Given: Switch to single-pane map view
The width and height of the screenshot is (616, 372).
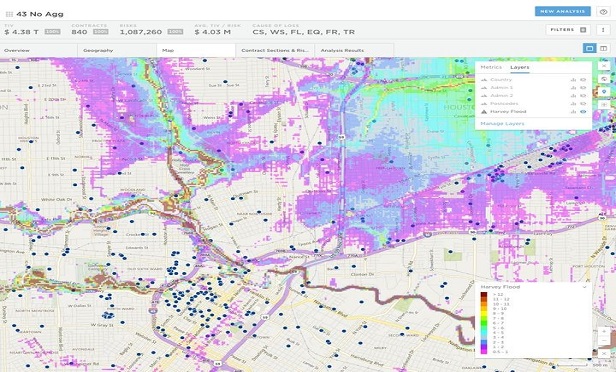Looking at the screenshot, I should [x=589, y=48].
